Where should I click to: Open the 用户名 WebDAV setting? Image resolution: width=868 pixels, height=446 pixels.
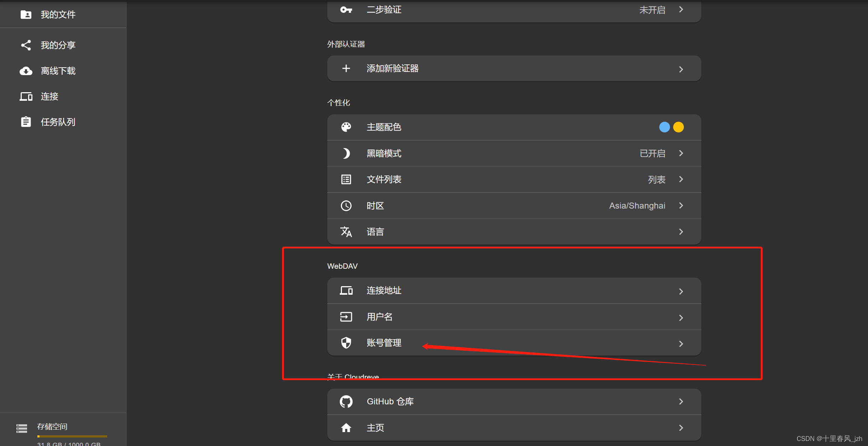514,317
